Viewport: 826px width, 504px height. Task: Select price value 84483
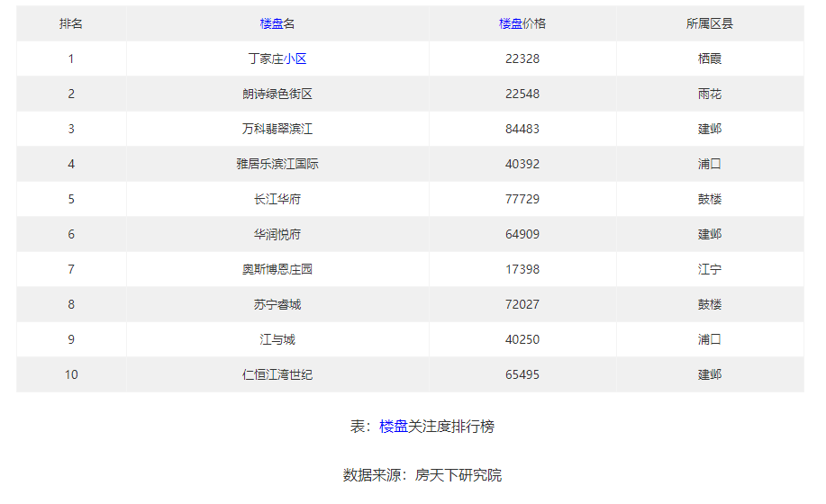(522, 129)
